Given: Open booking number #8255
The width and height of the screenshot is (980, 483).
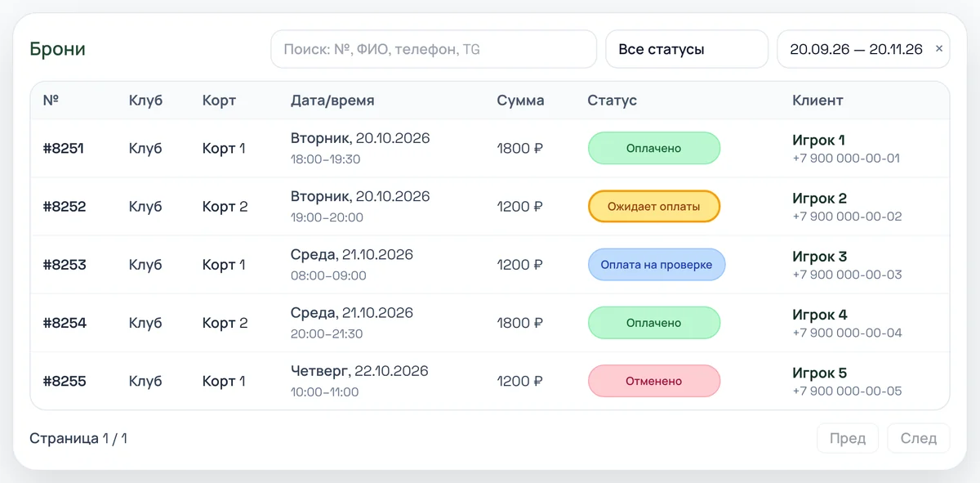Looking at the screenshot, I should tap(65, 381).
